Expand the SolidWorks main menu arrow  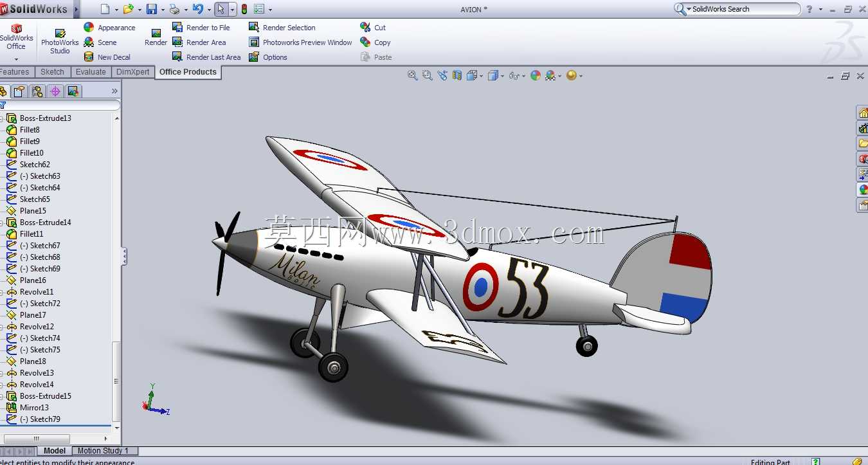[x=77, y=9]
